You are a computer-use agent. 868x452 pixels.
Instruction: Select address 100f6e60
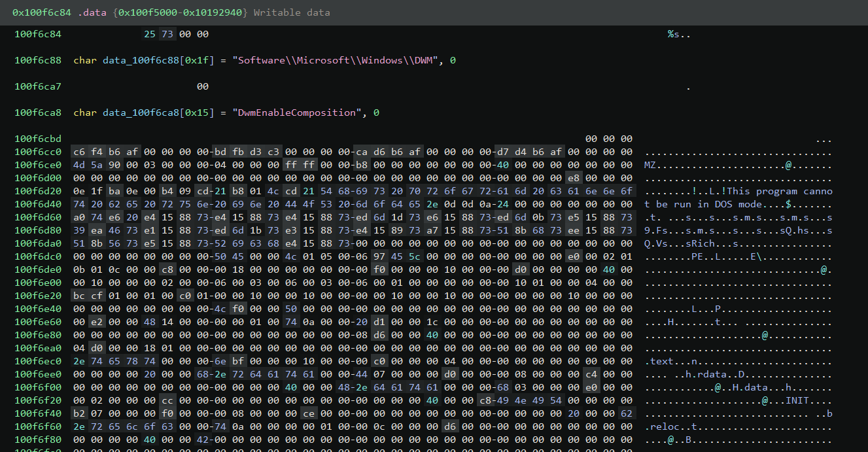pos(38,322)
